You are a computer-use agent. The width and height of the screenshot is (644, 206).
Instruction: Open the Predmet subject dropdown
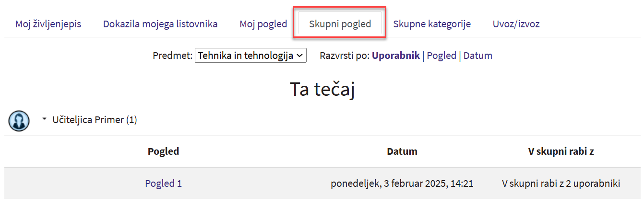(250, 56)
